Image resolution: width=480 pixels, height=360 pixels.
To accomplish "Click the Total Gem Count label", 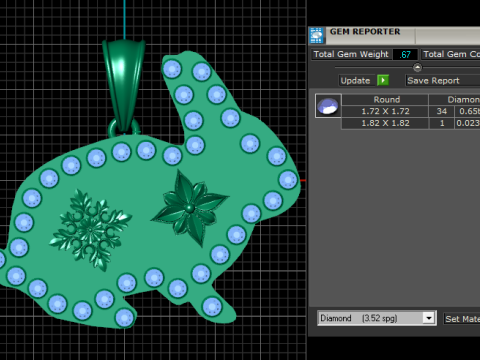I will click(451, 54).
